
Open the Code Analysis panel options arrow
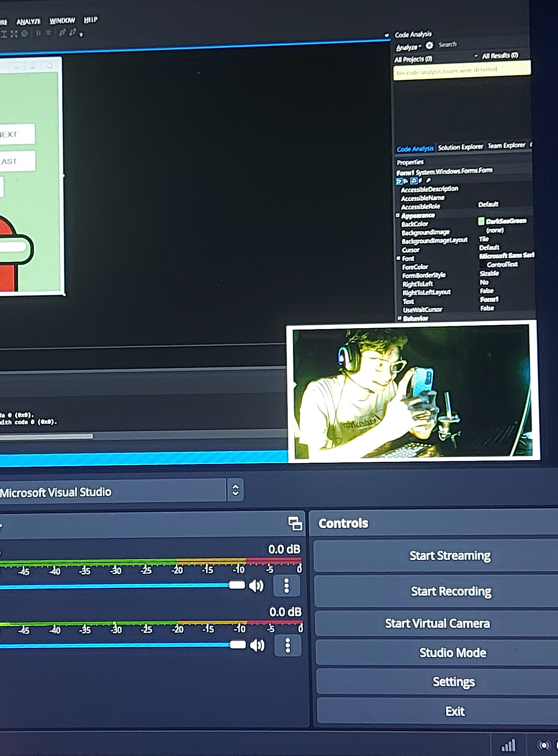[x=387, y=35]
